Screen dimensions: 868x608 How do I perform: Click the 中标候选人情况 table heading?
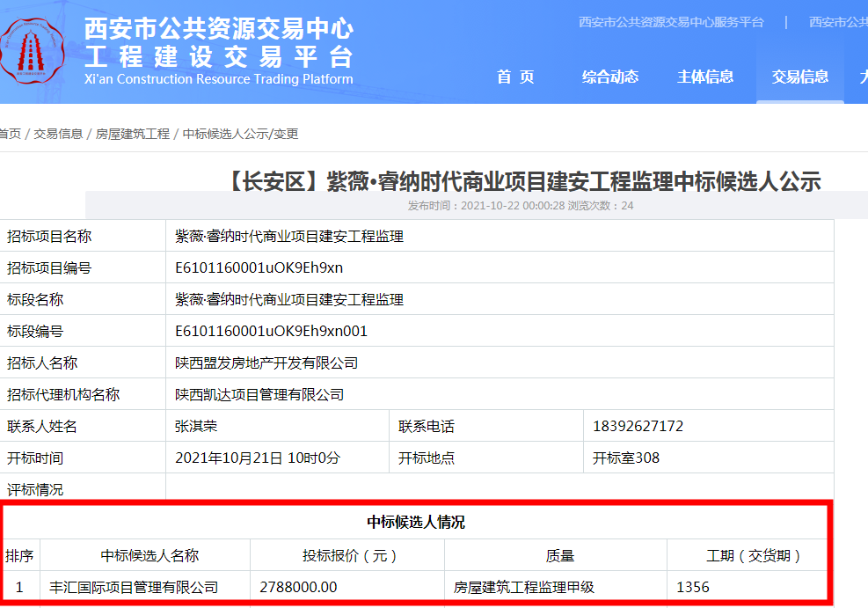tap(416, 522)
